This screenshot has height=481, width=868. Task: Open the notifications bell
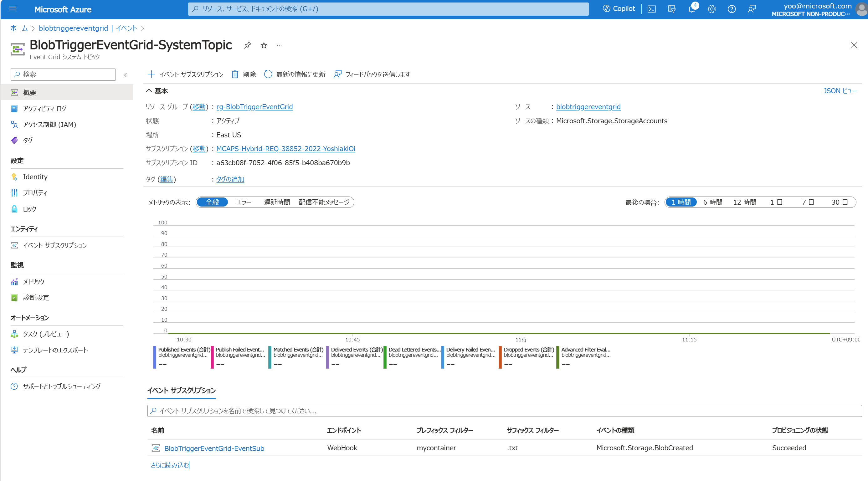click(x=691, y=9)
